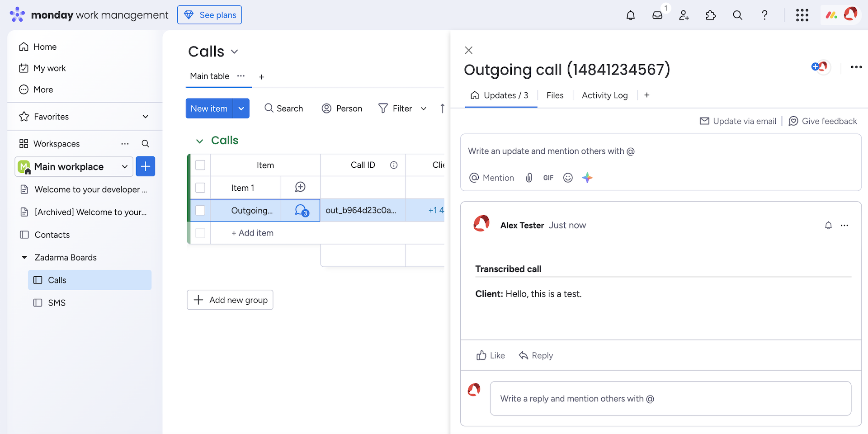Image resolution: width=868 pixels, height=434 pixels.
Task: Open the notifications bell in top bar
Action: [x=631, y=15]
